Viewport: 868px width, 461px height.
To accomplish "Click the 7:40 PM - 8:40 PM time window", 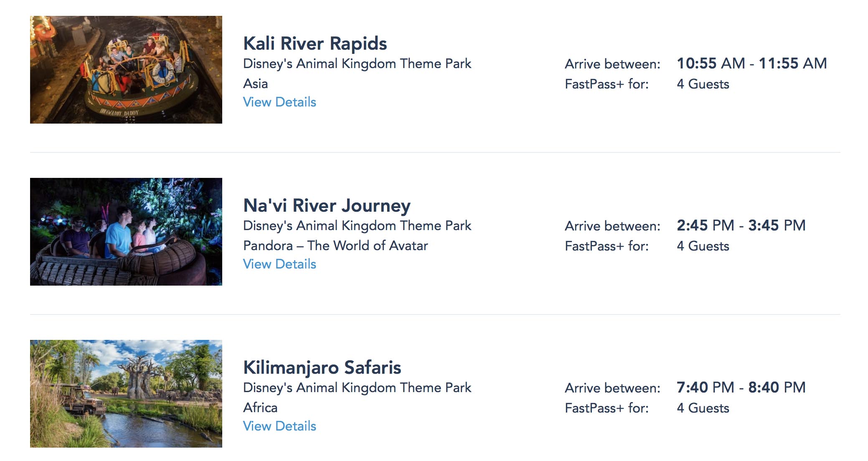I will pyautogui.click(x=741, y=388).
